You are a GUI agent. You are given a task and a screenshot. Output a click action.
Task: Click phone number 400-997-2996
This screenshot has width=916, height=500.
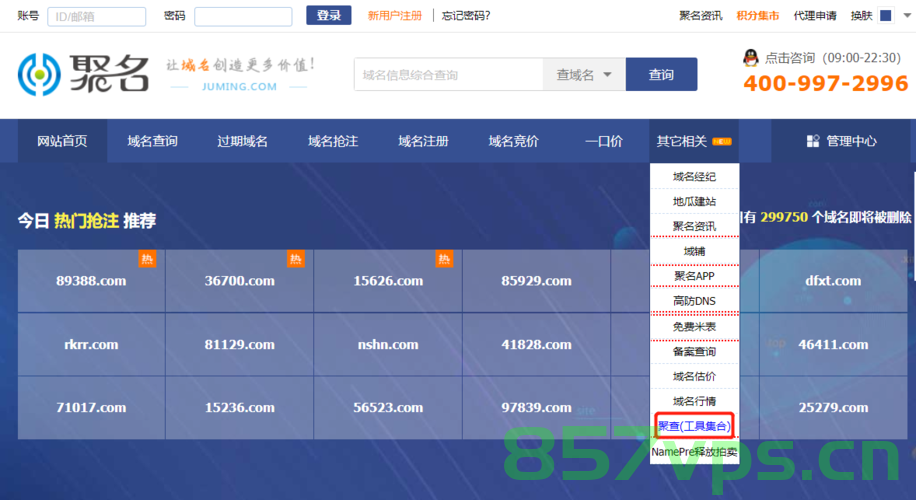(825, 83)
